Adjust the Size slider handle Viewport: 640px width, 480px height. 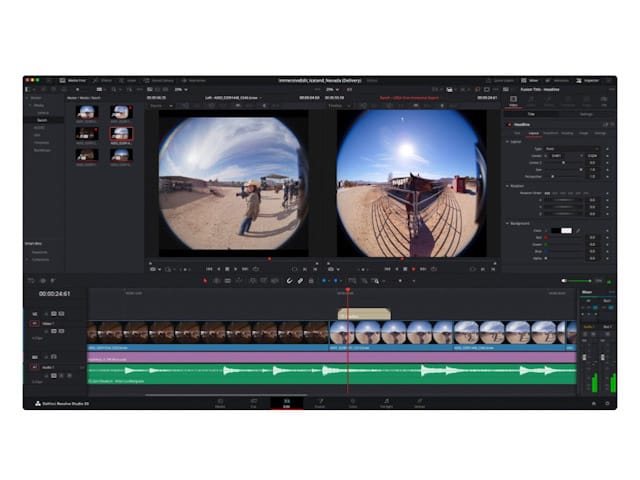(581, 169)
